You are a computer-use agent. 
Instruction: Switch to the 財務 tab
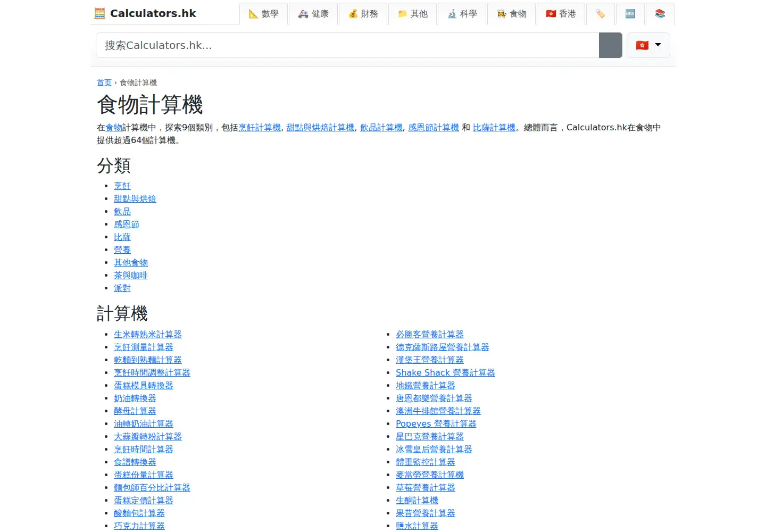click(x=363, y=14)
